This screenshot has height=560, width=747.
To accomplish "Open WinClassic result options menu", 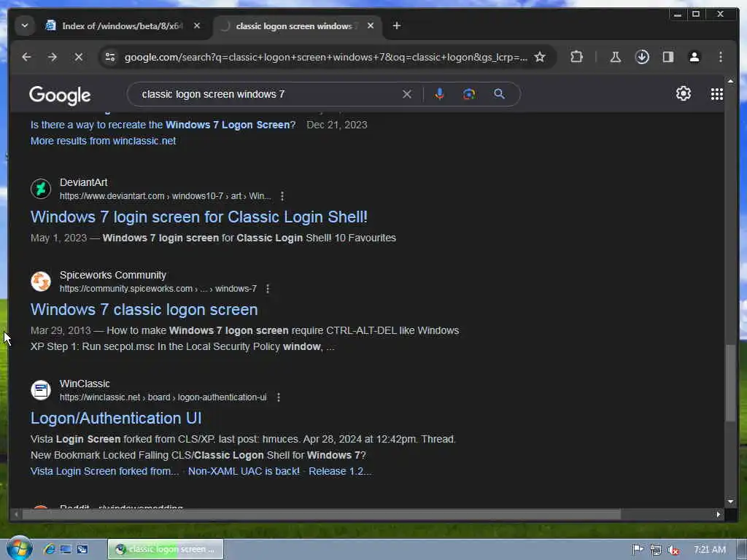I will point(279,397).
